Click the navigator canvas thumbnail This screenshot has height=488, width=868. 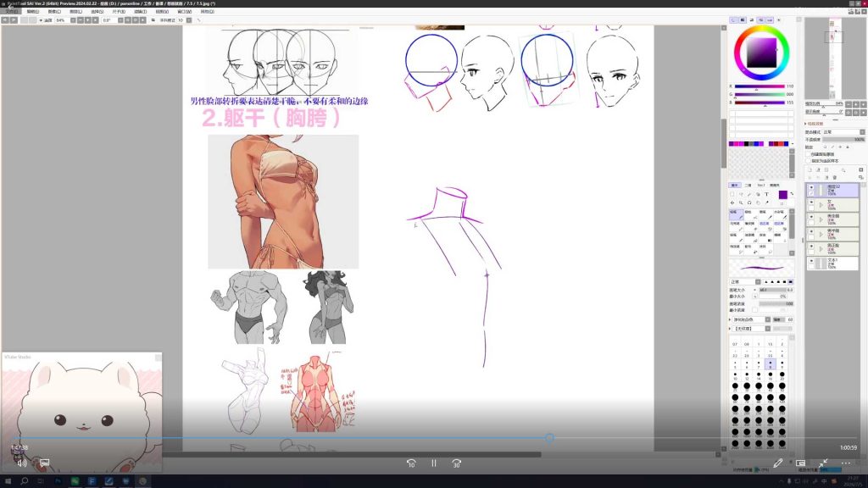click(835, 58)
